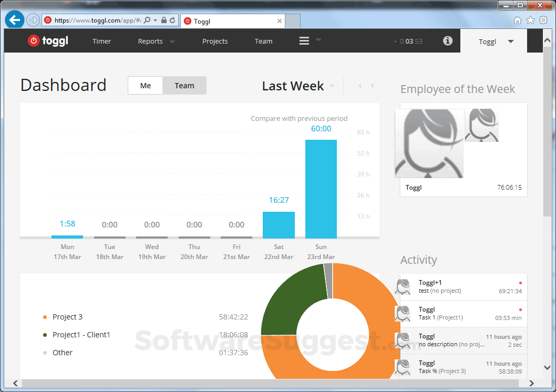The image size is (556, 392).
Task: Open the hamburger menu in the navbar
Action: (304, 40)
